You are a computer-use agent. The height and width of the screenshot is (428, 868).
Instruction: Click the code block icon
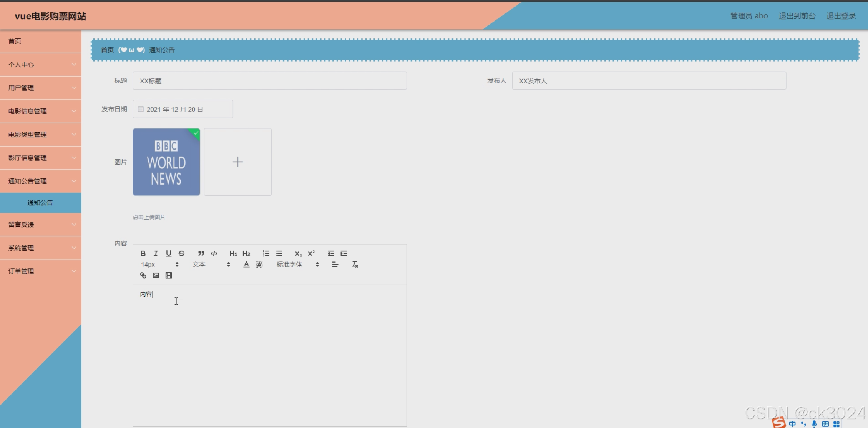pos(214,253)
